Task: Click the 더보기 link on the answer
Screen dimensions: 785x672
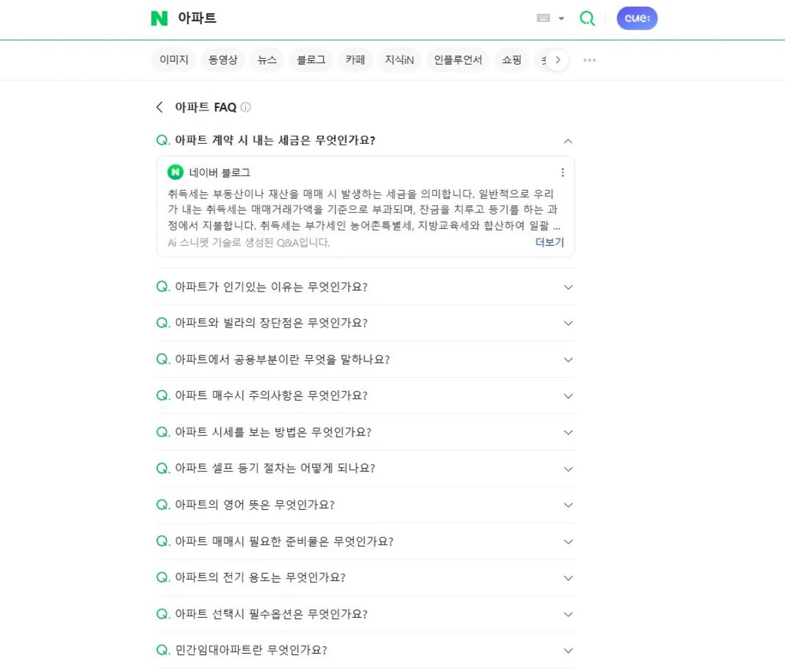Action: click(549, 243)
